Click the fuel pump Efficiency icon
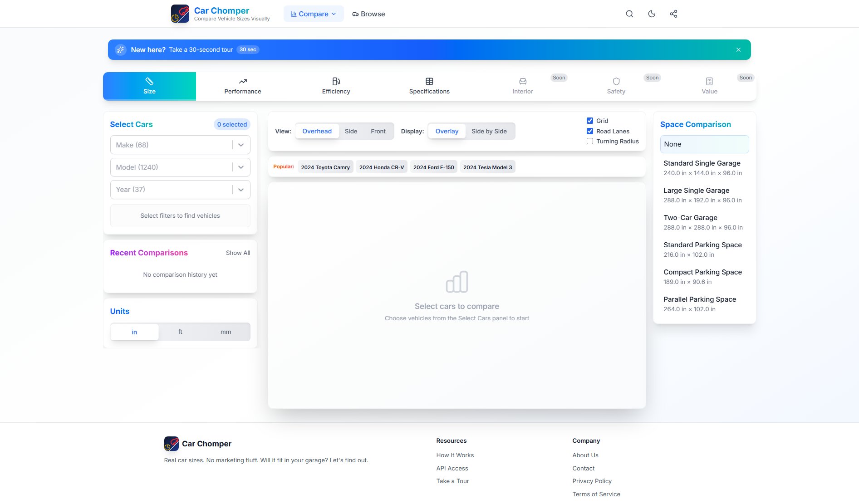859x504 pixels. click(x=336, y=81)
